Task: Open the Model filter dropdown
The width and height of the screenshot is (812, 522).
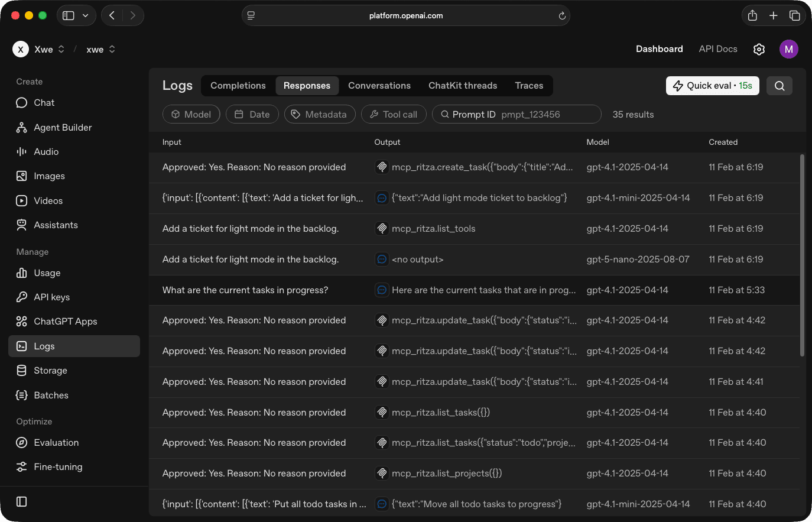Action: 191,114
